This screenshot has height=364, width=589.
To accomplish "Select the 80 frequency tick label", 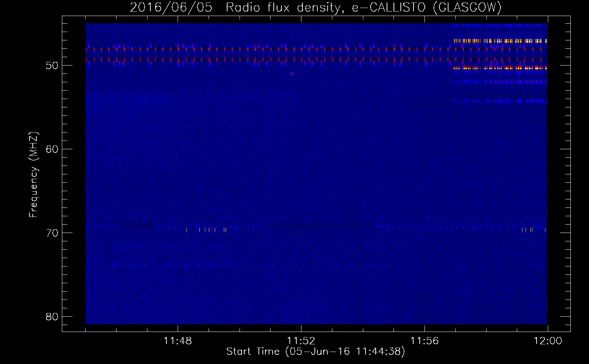I will [52, 317].
